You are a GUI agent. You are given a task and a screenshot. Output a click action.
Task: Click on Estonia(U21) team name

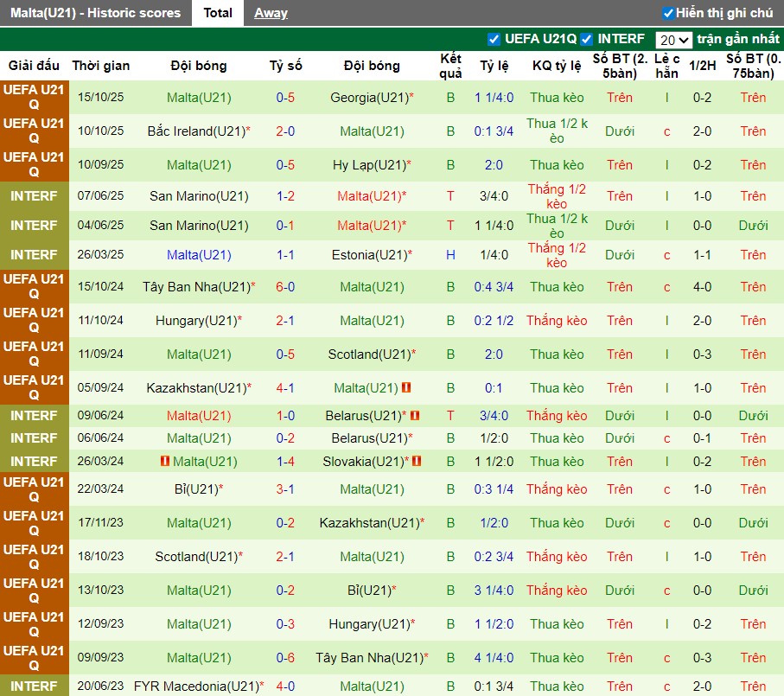[369, 255]
